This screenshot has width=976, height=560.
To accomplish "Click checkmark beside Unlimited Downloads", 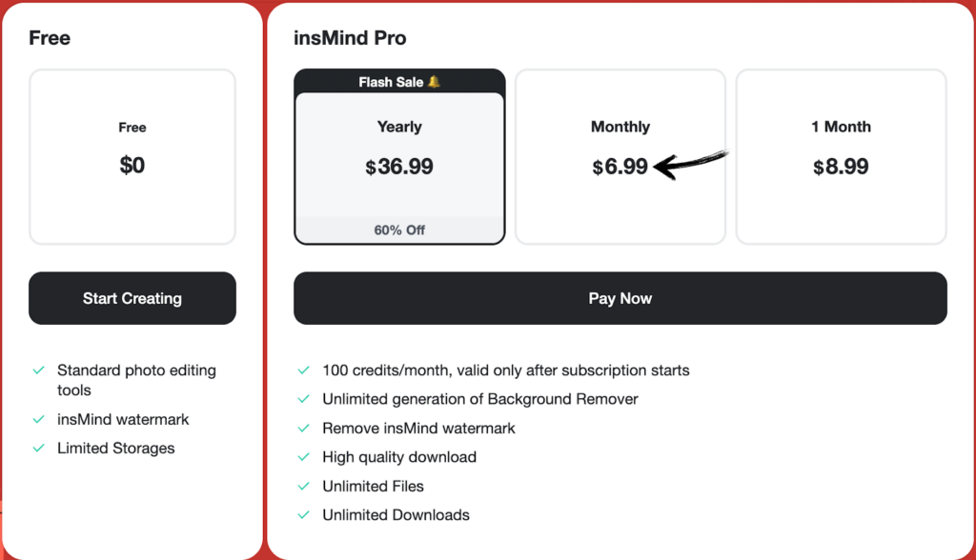I will tap(303, 515).
